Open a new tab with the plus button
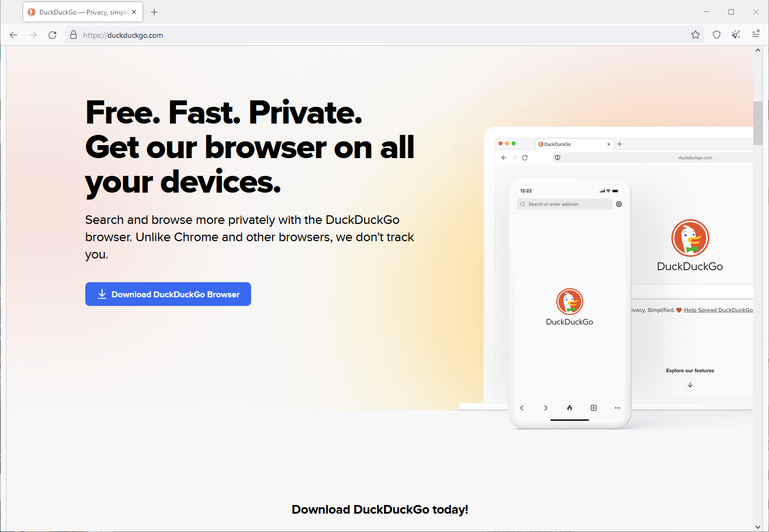The image size is (769, 532). (154, 12)
